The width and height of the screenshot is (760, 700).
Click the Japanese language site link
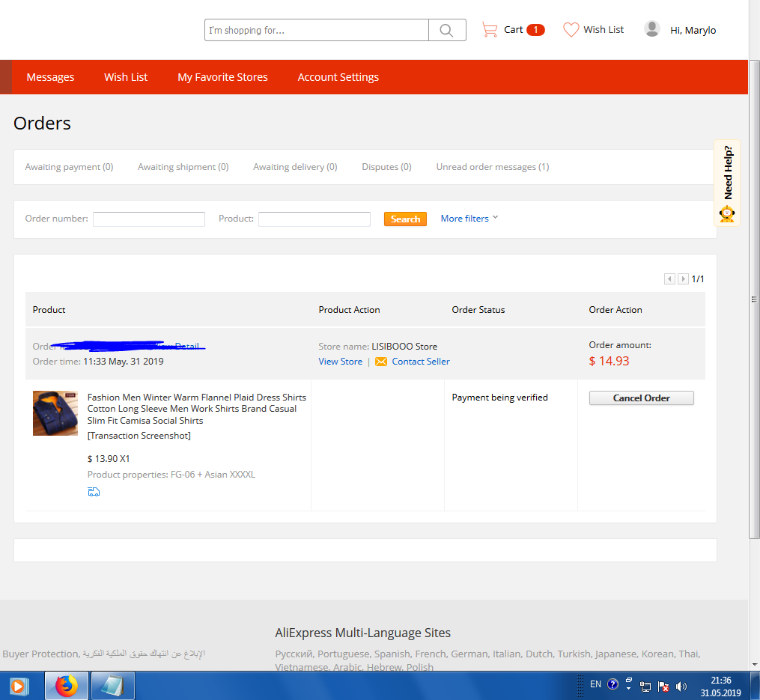[615, 654]
